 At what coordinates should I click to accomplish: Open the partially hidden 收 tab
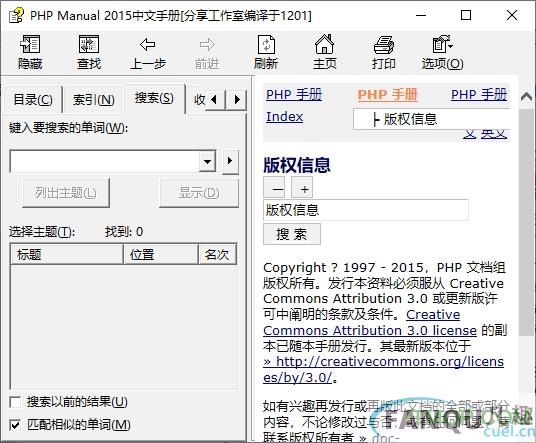click(198, 100)
